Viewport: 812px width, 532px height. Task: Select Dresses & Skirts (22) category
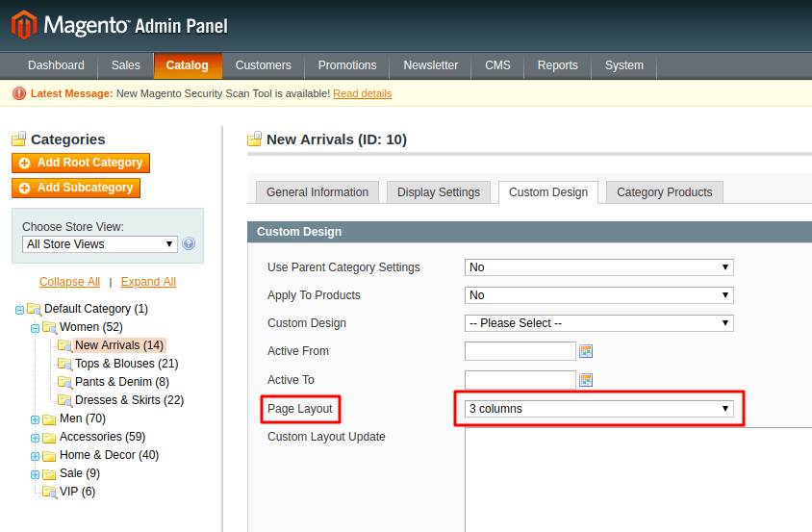tap(130, 400)
